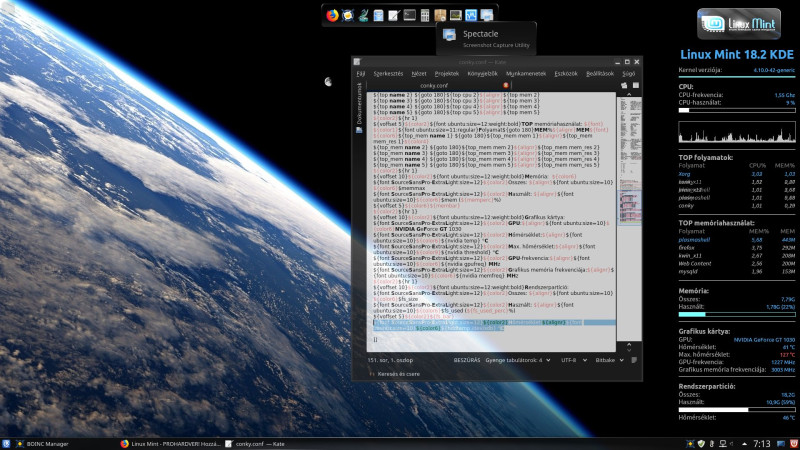Open the Súgó menu
This screenshot has height=450, width=800.
[628, 73]
